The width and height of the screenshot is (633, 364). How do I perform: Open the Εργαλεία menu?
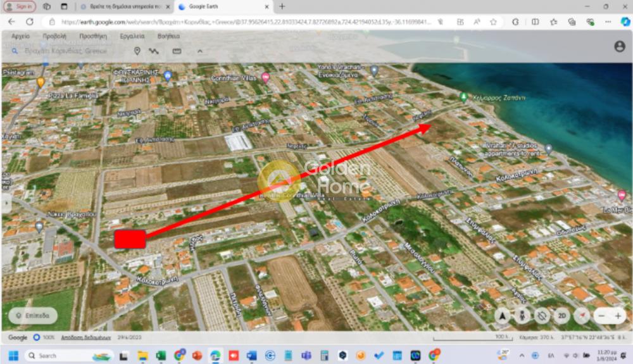(132, 36)
